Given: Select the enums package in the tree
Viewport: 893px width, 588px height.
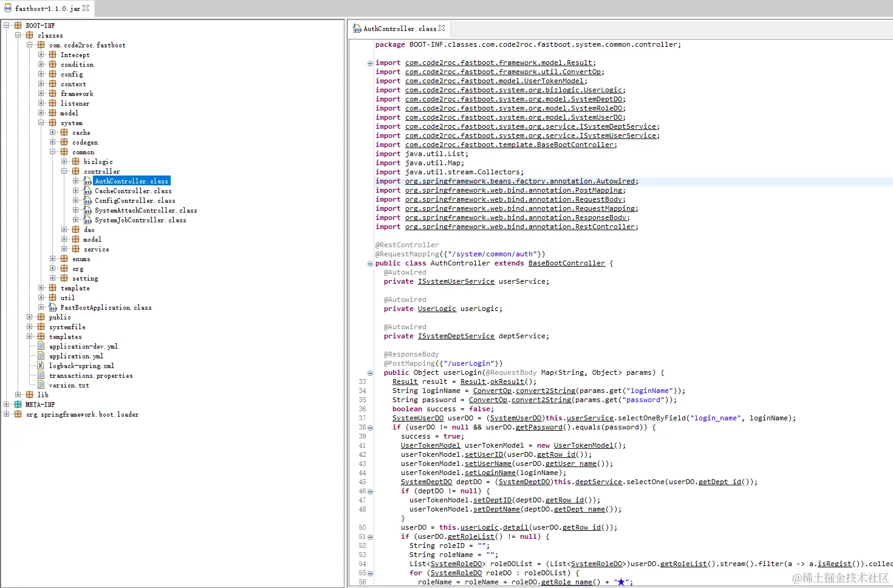Looking at the screenshot, I should (81, 259).
